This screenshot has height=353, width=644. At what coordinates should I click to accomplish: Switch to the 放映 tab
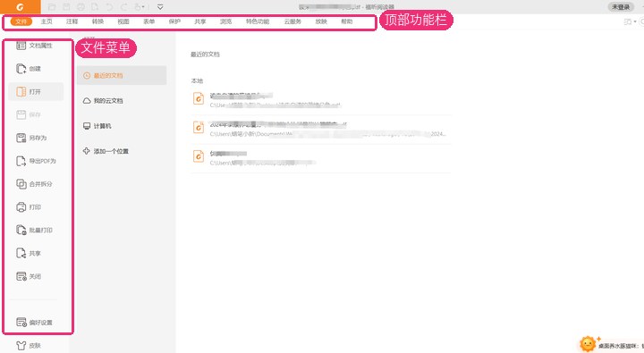pos(321,21)
